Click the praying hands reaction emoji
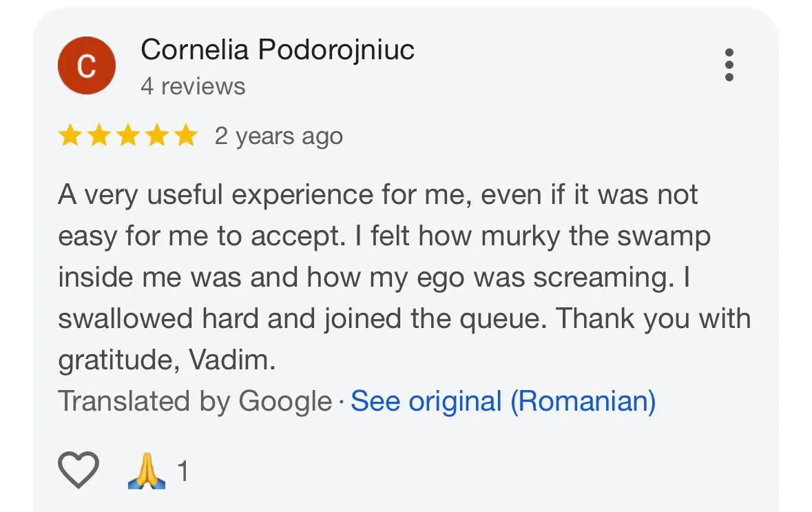Screen dimensions: 812x512 tap(147, 472)
